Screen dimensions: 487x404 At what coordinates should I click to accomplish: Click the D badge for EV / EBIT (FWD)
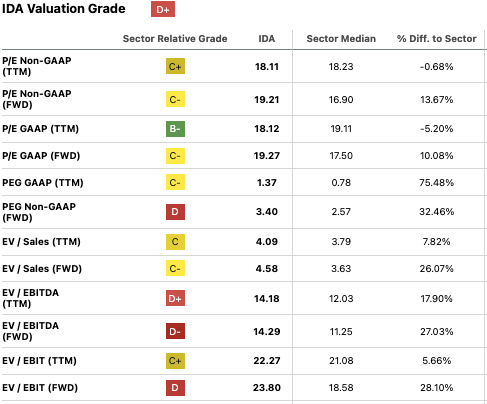click(175, 388)
